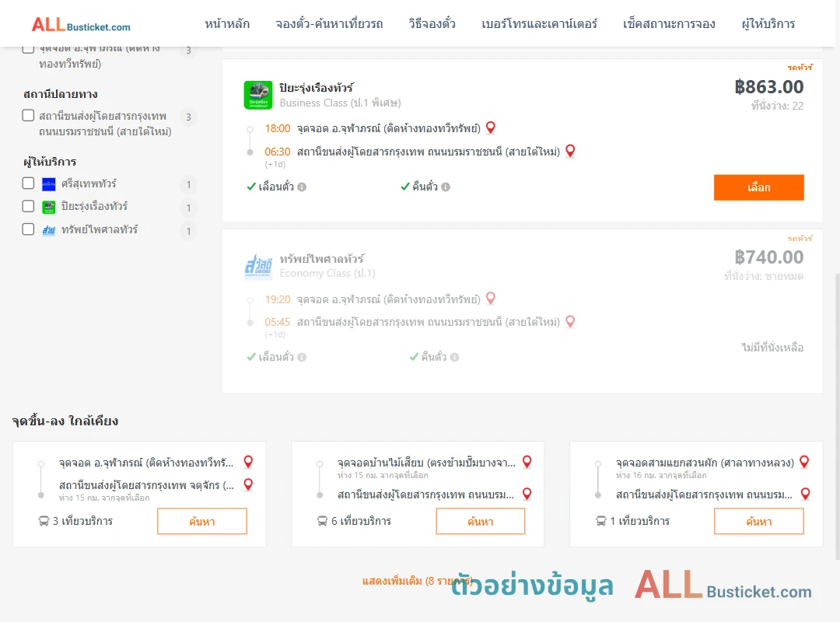
Task: Click Economy Class (ป.1) text
Action: [327, 273]
